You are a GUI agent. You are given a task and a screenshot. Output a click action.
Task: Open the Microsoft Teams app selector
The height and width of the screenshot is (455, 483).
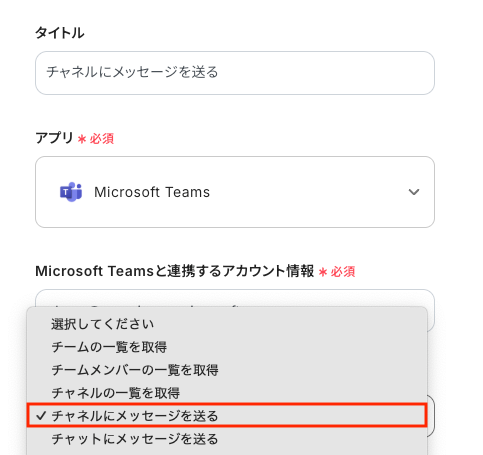tap(235, 192)
